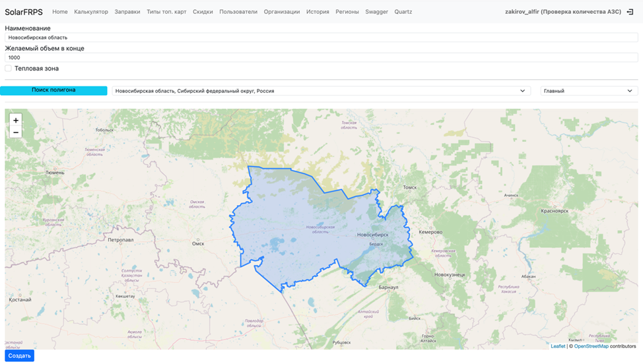The image size is (643, 364).
Task: Click the Желаемый объем в конце field
Action: [321, 57]
